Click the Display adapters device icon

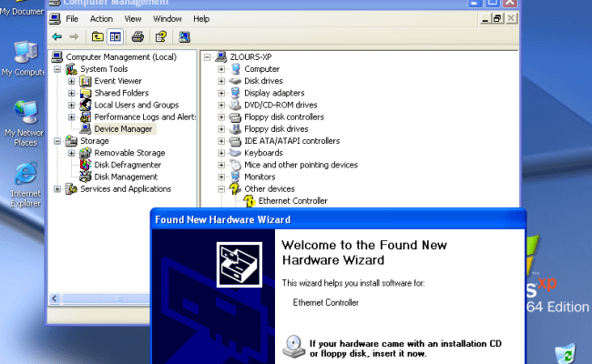coord(236,93)
